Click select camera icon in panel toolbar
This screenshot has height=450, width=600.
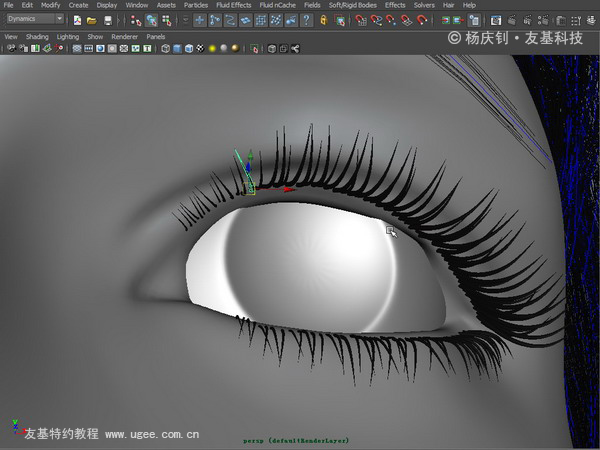click(12, 48)
